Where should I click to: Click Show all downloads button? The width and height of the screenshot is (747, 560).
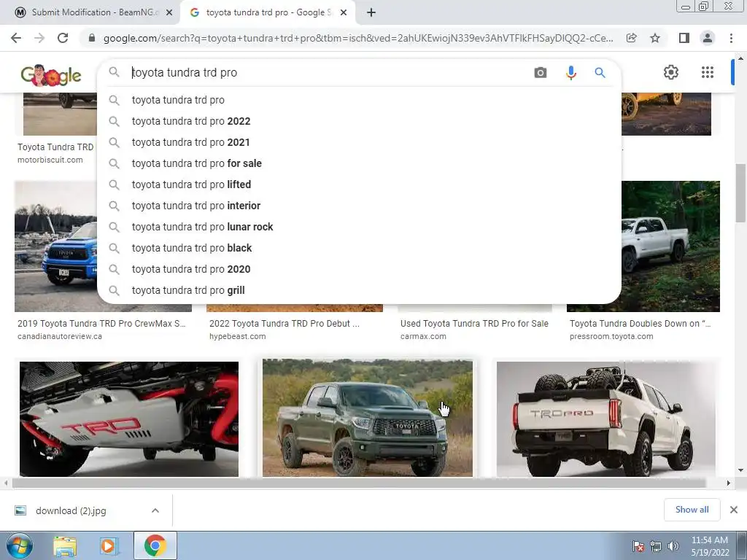point(692,510)
